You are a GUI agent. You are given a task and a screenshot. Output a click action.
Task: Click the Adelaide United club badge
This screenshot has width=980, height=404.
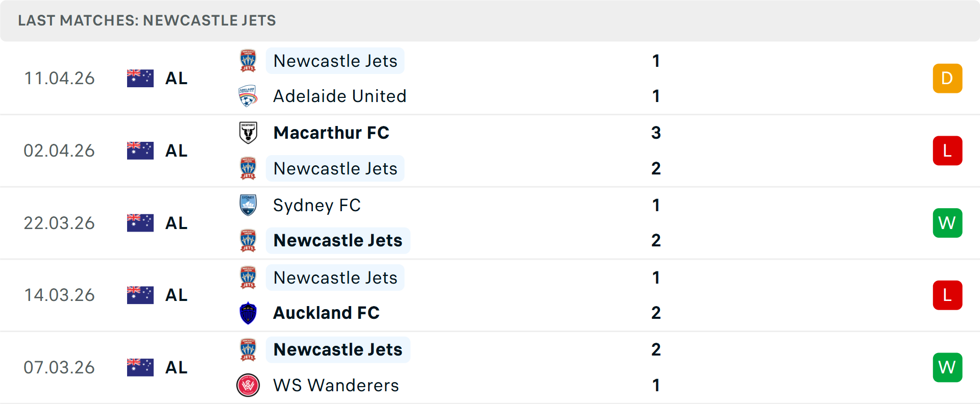pyautogui.click(x=248, y=96)
